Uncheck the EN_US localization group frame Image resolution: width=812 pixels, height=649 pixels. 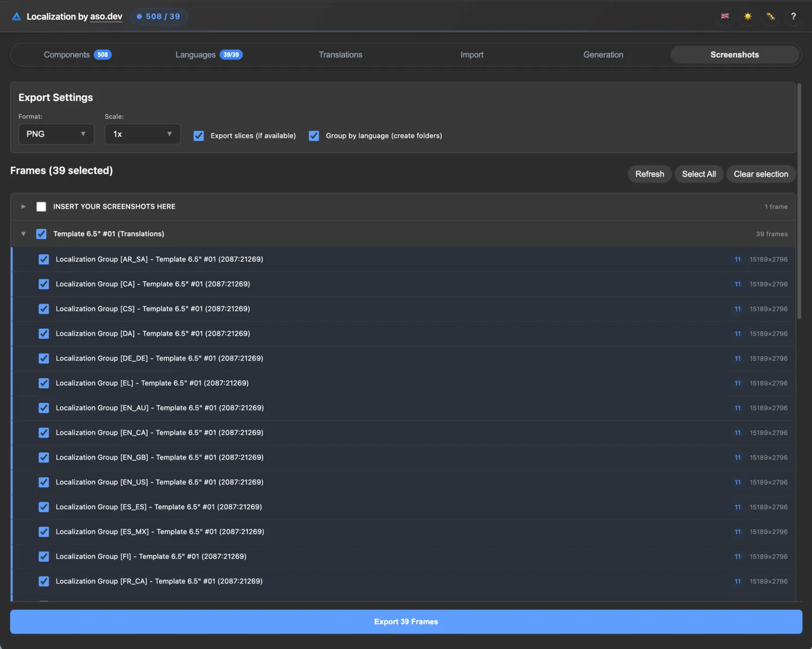(x=43, y=482)
